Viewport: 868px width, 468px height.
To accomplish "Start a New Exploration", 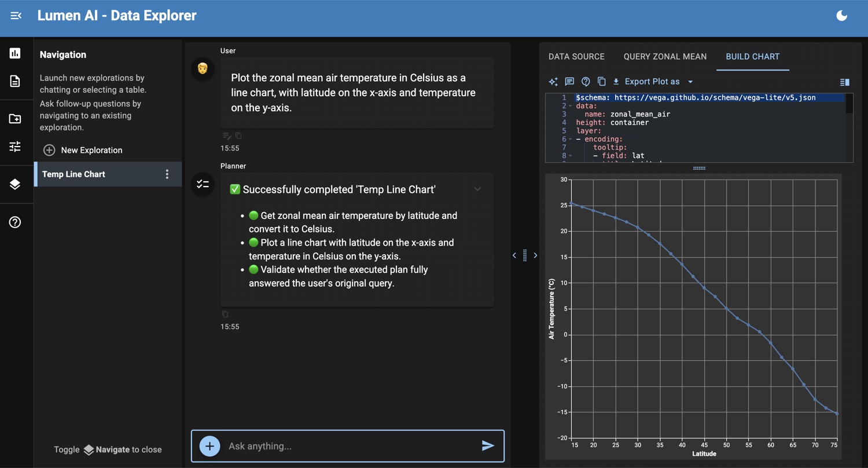I will click(x=83, y=150).
